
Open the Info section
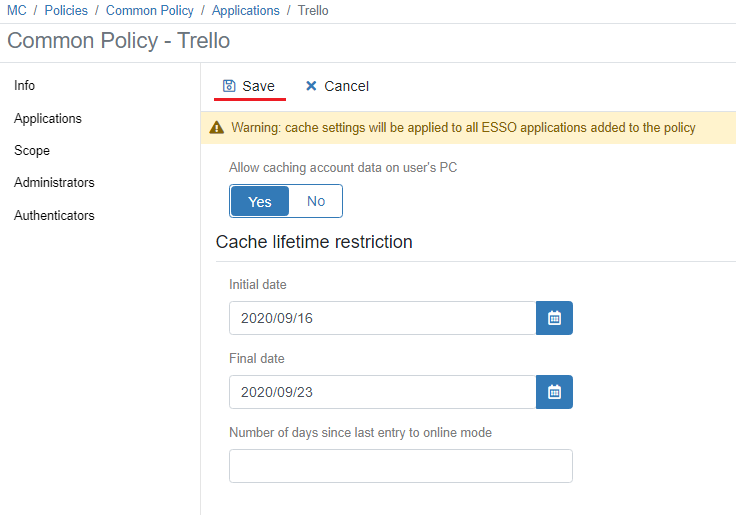point(25,86)
